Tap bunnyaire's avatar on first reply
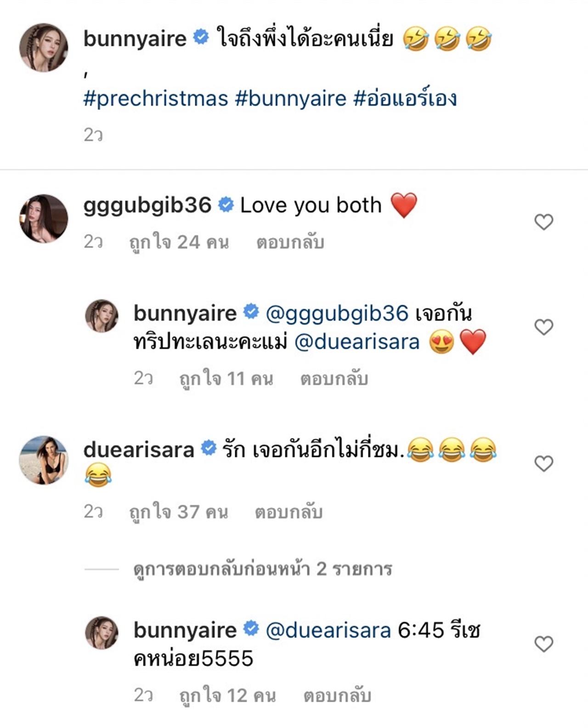The height and width of the screenshot is (728, 588). point(102,315)
